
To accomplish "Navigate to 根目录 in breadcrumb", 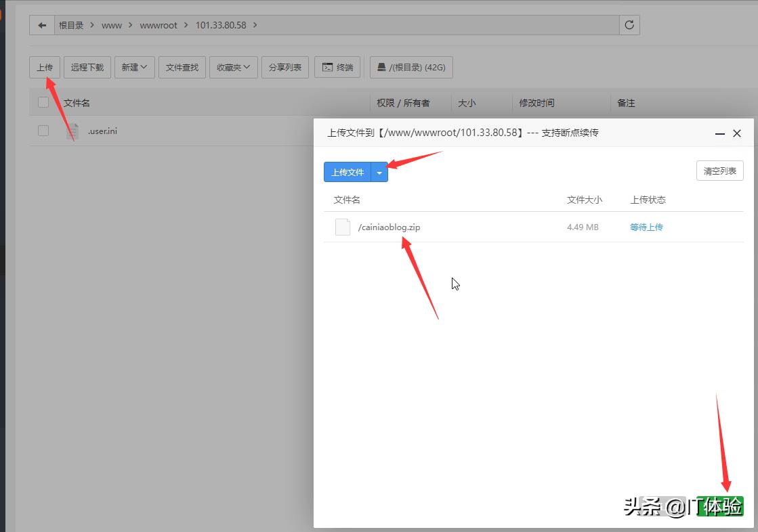I will [71, 25].
